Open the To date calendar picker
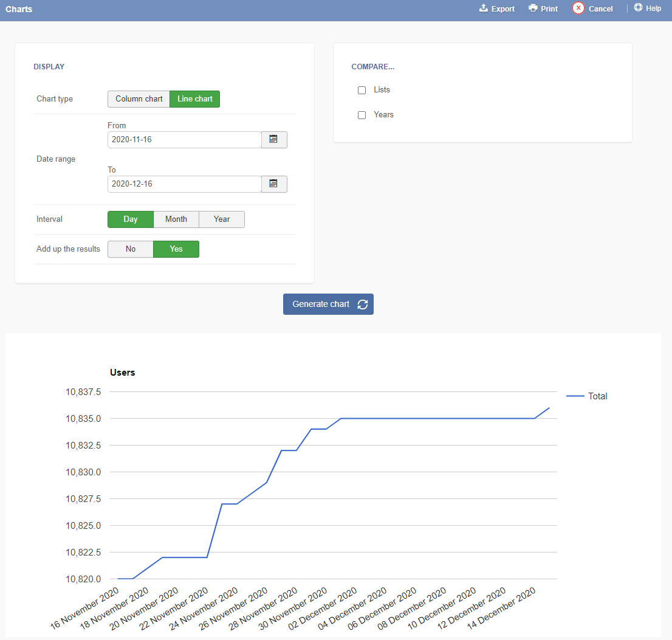 [x=274, y=184]
